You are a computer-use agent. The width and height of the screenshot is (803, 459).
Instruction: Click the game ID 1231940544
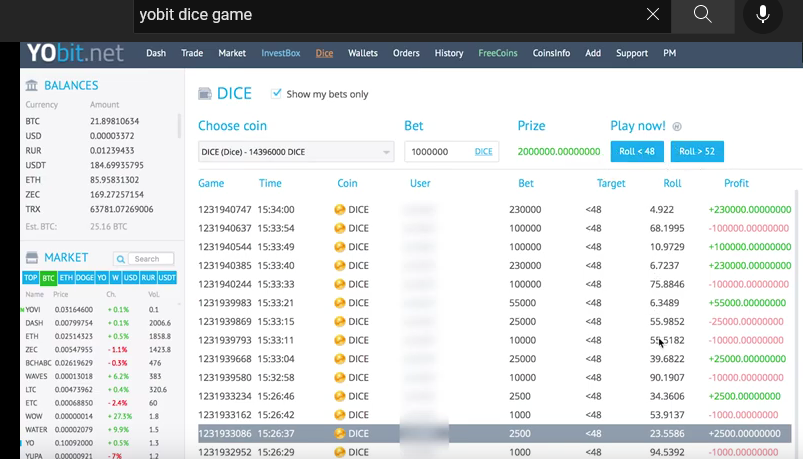225,247
